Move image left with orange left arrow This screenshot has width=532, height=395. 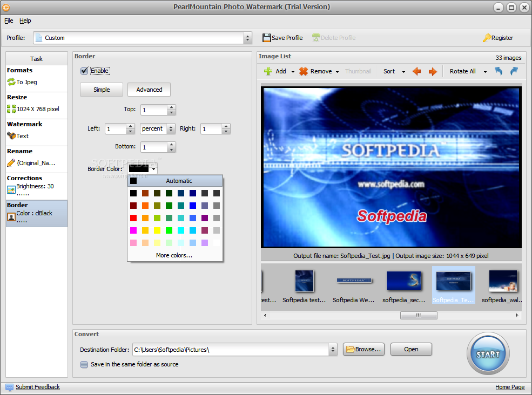416,71
